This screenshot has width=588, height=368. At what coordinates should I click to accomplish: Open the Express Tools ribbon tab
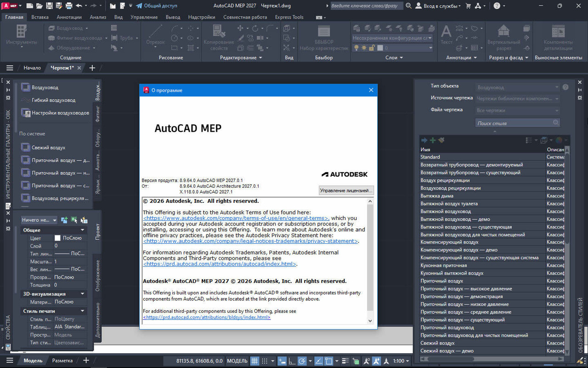click(289, 17)
